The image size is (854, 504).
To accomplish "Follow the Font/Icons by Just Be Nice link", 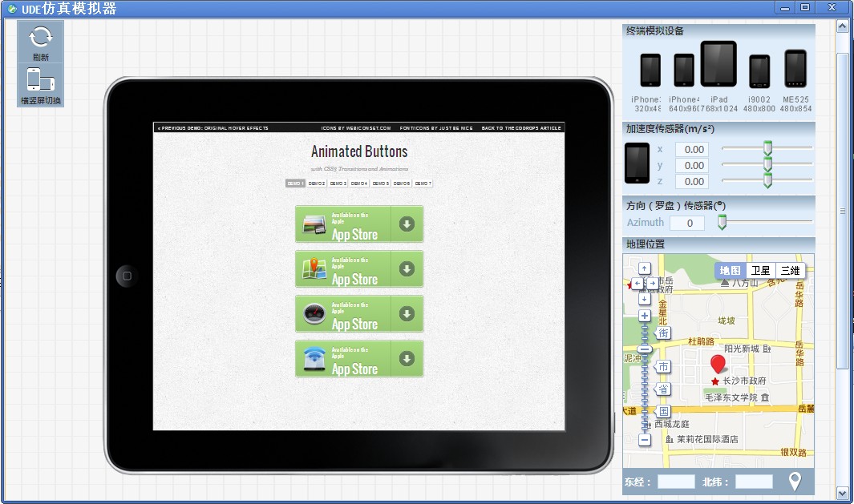I will pyautogui.click(x=436, y=128).
